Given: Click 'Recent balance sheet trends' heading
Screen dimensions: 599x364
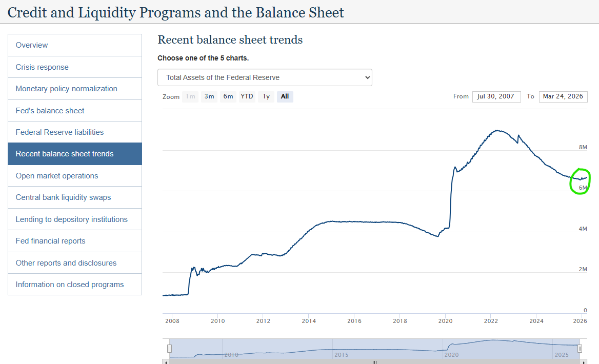Looking at the screenshot, I should [230, 39].
